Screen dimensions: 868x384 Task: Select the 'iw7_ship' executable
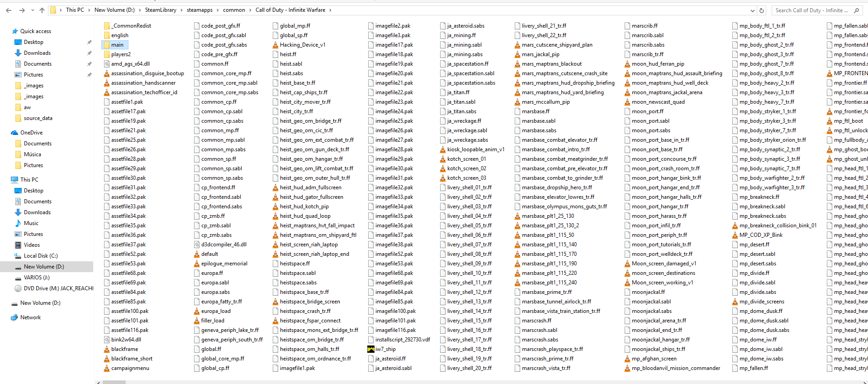[385, 349]
